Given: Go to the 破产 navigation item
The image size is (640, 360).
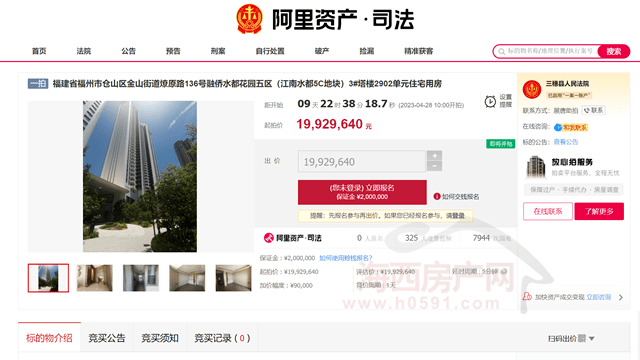Looking at the screenshot, I should (322, 51).
